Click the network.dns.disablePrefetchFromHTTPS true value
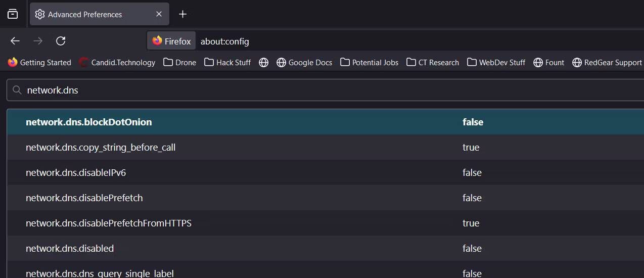Image resolution: width=644 pixels, height=278 pixels. (x=471, y=223)
